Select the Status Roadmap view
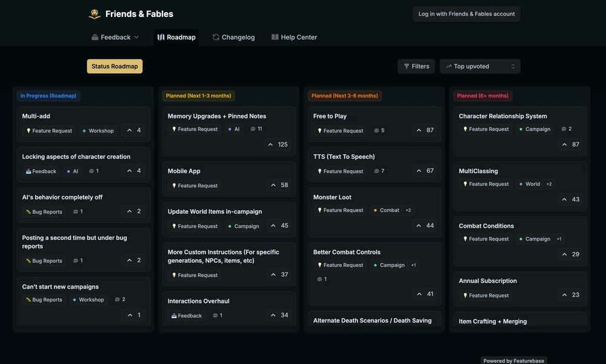 tap(115, 67)
